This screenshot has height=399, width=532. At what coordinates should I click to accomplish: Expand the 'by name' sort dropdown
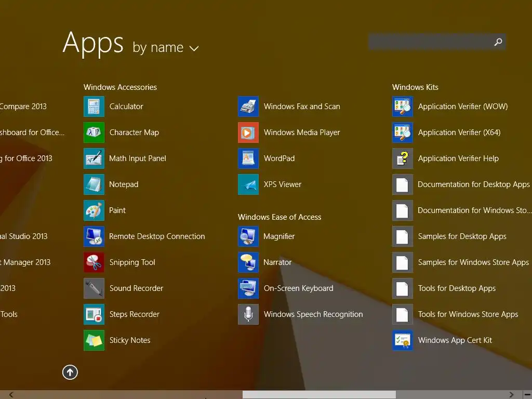click(x=166, y=47)
